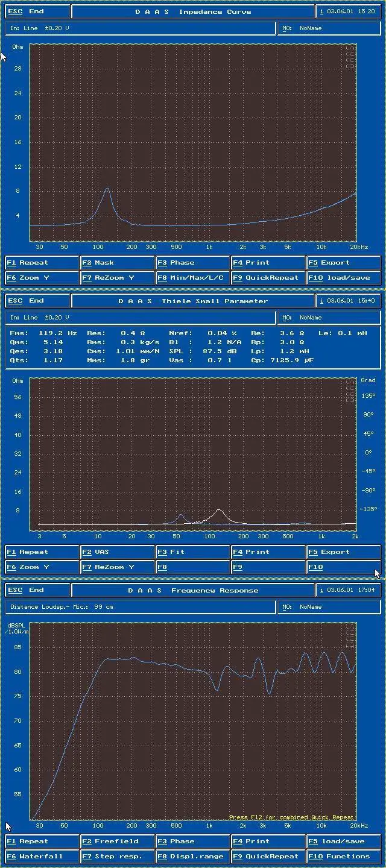Click F2 Mask in Impedance Curve screen
Viewport: 386px width, 868px height.
click(x=118, y=263)
